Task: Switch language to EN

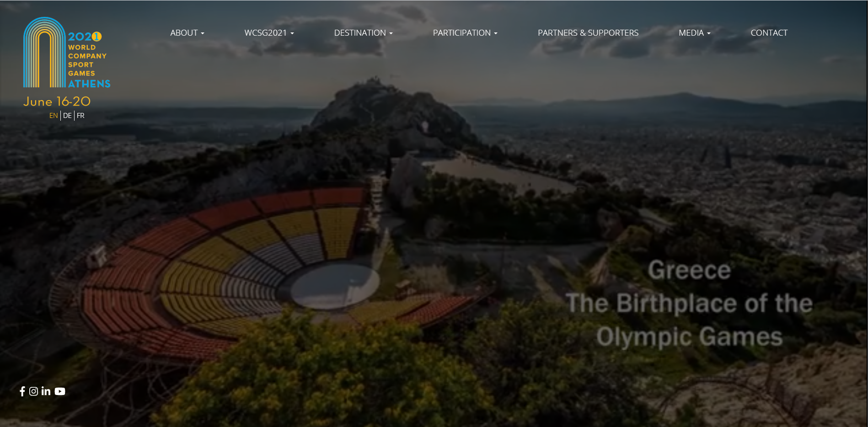Action: tap(54, 116)
